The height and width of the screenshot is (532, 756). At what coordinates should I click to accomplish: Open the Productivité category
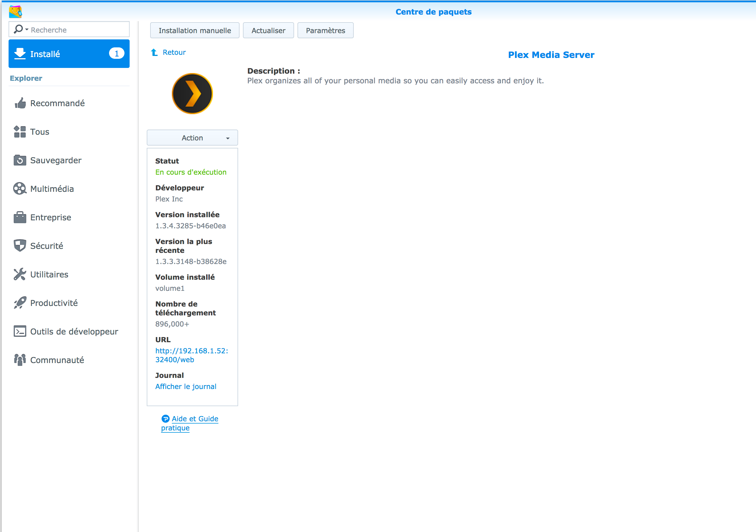pos(69,303)
